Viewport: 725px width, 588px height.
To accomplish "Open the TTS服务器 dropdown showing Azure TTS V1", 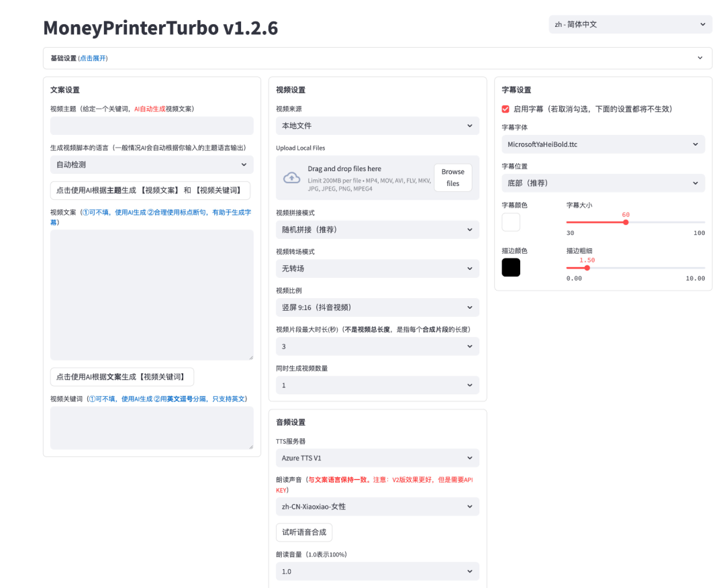I will tap(377, 458).
